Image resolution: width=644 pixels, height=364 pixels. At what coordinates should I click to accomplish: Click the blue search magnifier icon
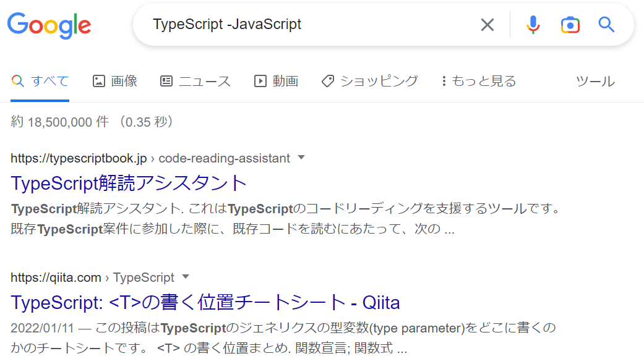tap(606, 25)
